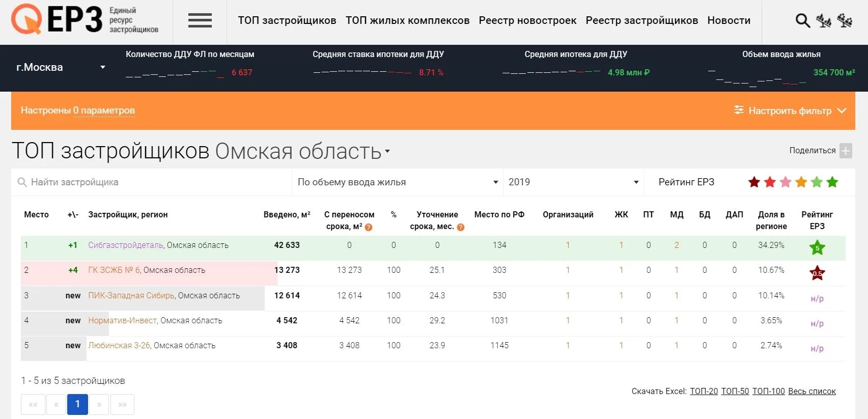The height and width of the screenshot is (419, 868).
Task: Open the ЕРЗ logo home link
Action: [85, 20]
